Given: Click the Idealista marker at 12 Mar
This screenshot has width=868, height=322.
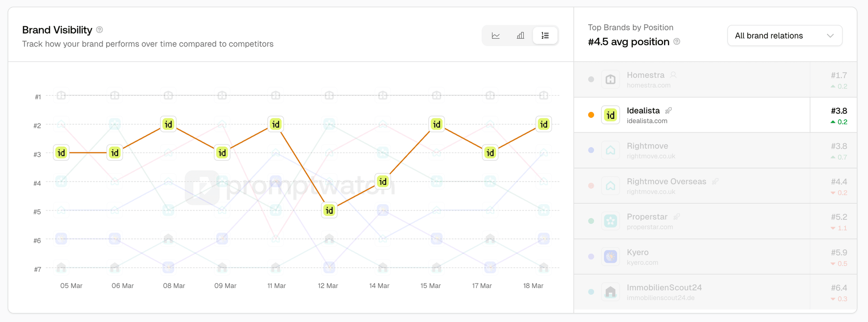Looking at the screenshot, I should tap(329, 210).
